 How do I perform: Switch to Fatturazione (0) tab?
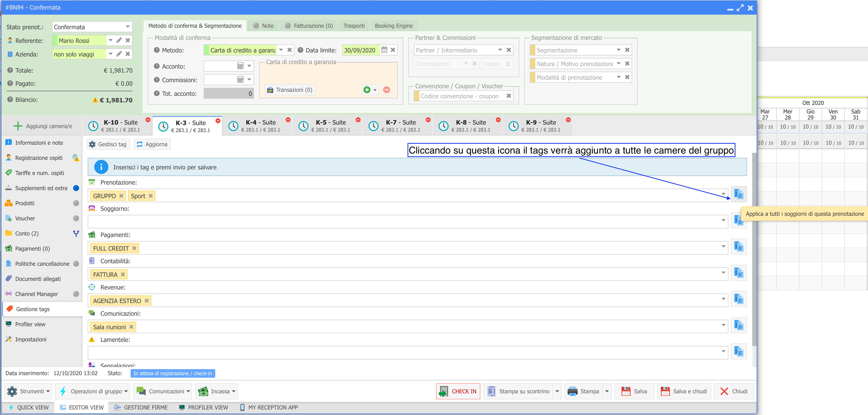309,26
